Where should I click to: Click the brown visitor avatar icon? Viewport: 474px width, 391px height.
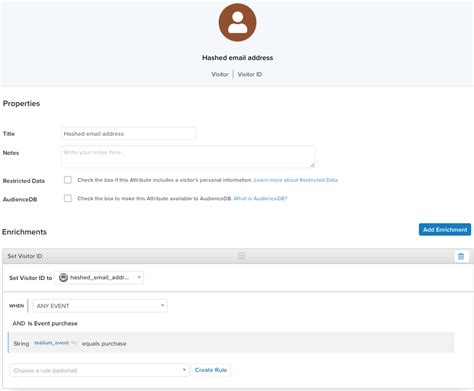(237, 22)
